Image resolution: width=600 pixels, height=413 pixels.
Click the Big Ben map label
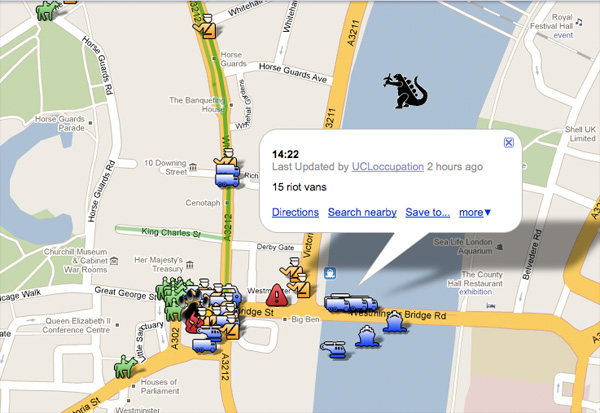click(x=305, y=319)
